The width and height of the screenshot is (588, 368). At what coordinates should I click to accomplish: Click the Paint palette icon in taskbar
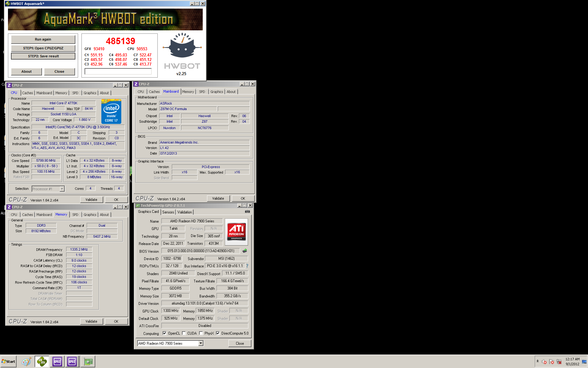pyautogui.click(x=26, y=362)
